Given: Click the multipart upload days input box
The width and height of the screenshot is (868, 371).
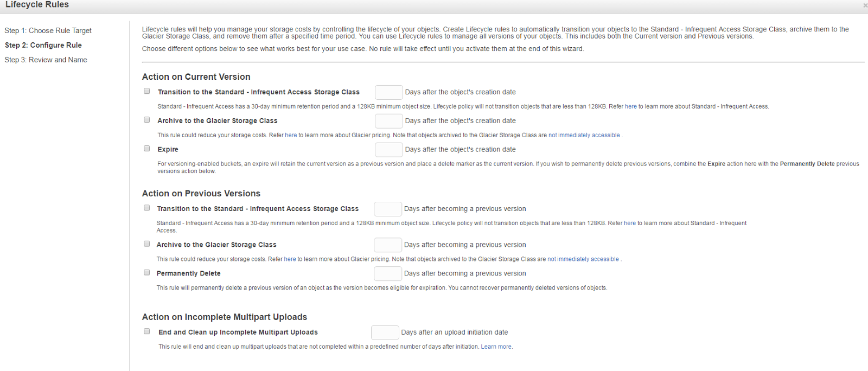Looking at the screenshot, I should 385,332.
